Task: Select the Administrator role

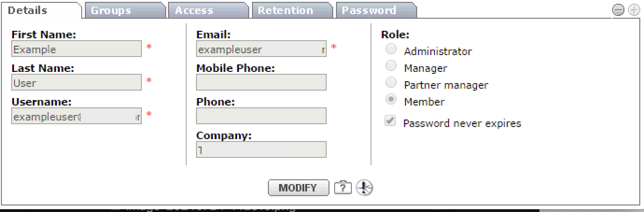Action: pos(392,49)
